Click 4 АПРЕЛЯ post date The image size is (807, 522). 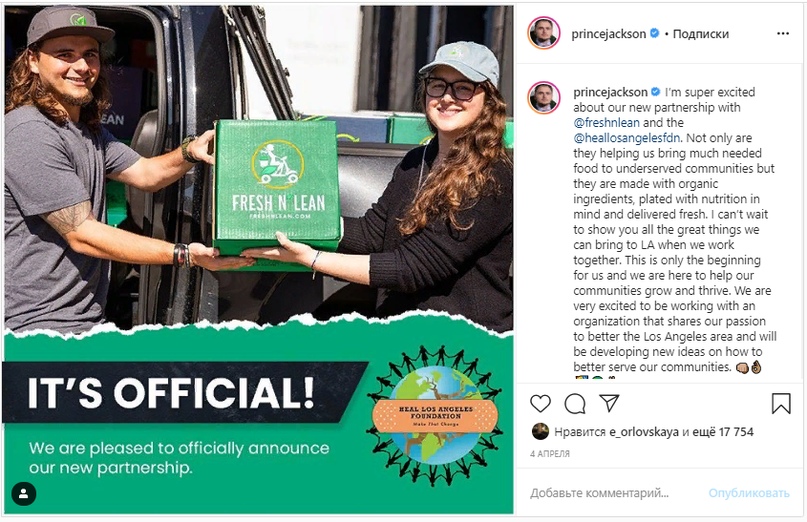pos(550,454)
